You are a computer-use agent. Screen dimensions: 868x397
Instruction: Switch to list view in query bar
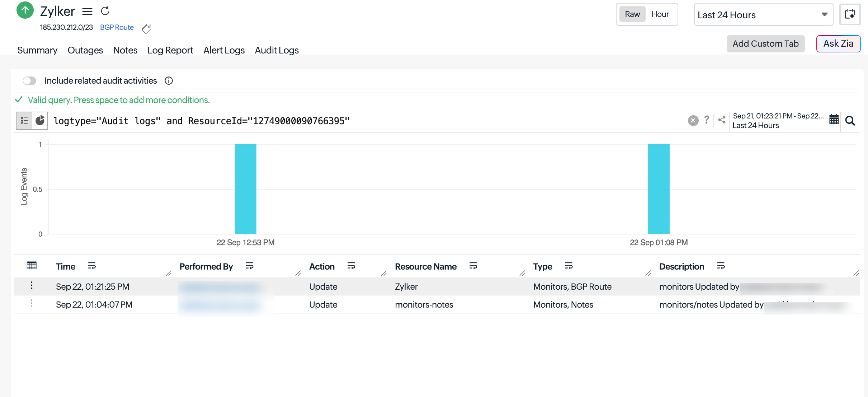(x=24, y=121)
